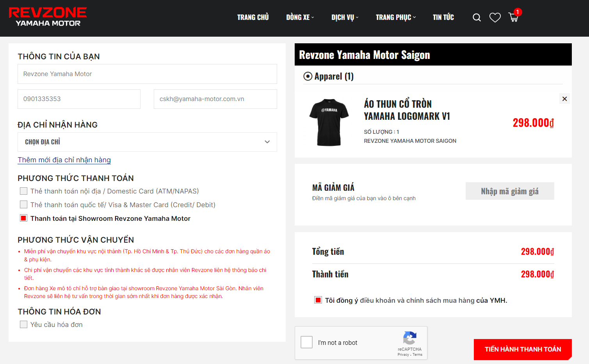The image size is (589, 364).
Task: Click the Yamaha black t-shirt thumbnail
Action: coord(329,123)
